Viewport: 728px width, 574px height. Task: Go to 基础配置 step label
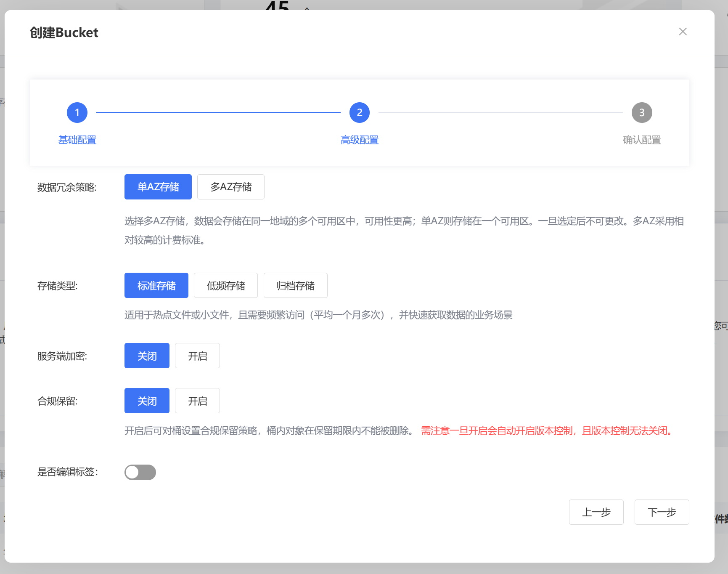pos(77,140)
